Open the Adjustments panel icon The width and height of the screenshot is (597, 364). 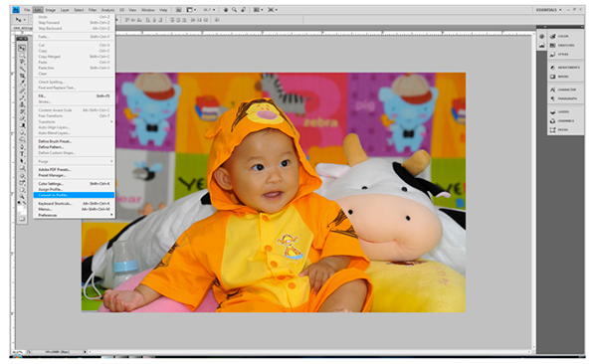(x=553, y=68)
